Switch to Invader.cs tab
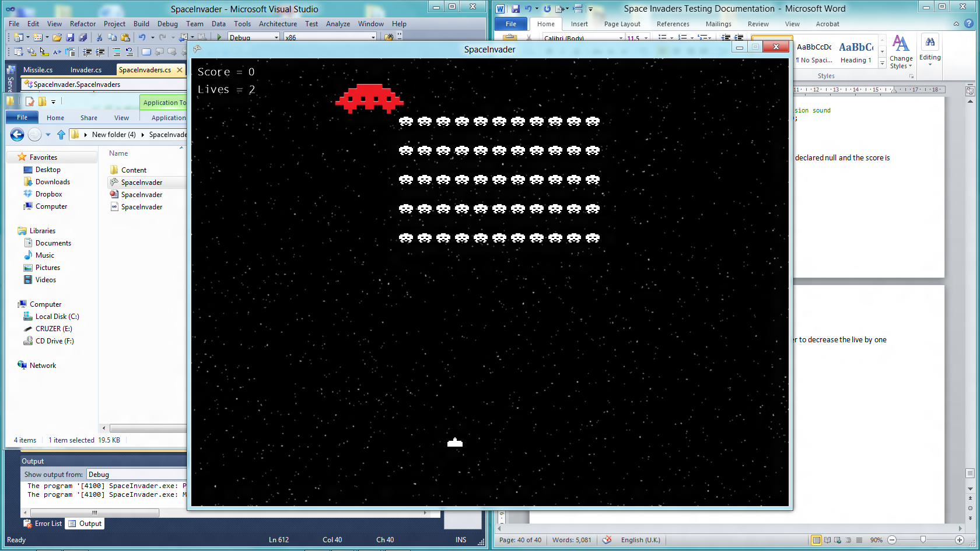This screenshot has height=551, width=980. [86, 70]
